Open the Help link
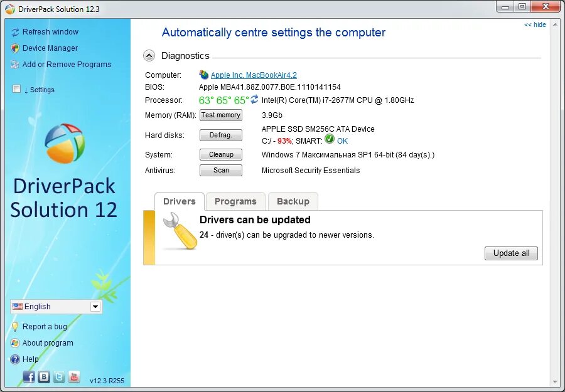 tap(30, 359)
